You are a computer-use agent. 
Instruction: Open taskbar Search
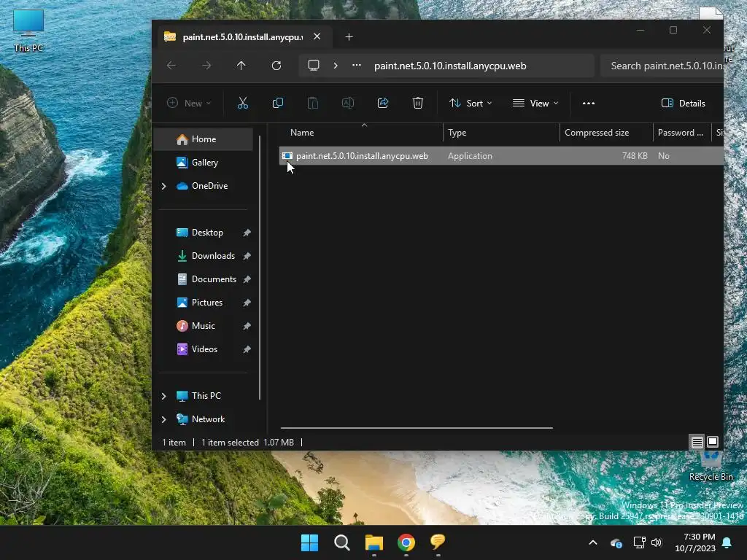pyautogui.click(x=341, y=542)
